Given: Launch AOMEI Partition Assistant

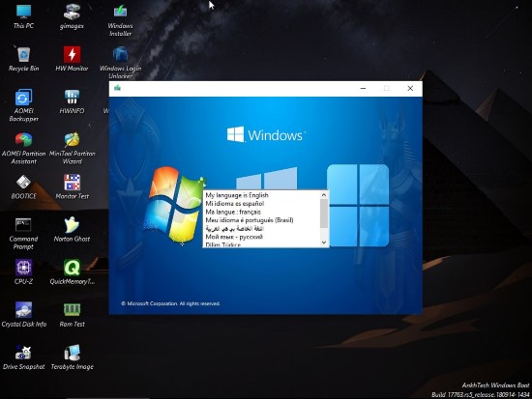Looking at the screenshot, I should pos(23,148).
